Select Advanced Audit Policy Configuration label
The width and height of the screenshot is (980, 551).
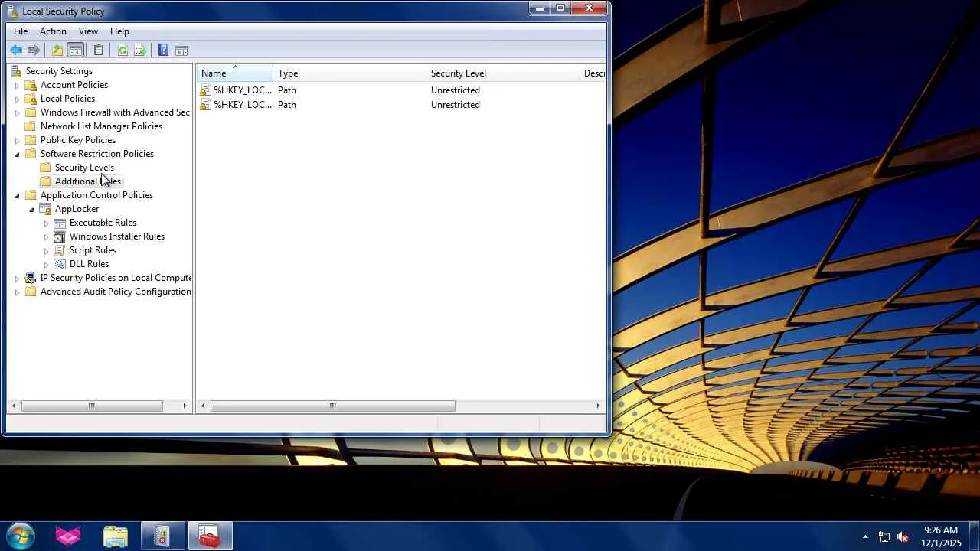pos(116,292)
